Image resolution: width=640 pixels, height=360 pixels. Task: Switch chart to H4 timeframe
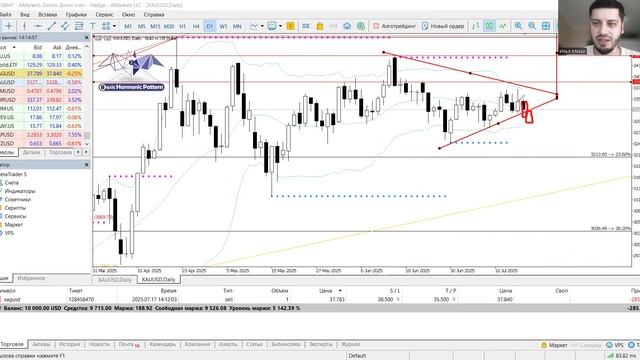196,26
